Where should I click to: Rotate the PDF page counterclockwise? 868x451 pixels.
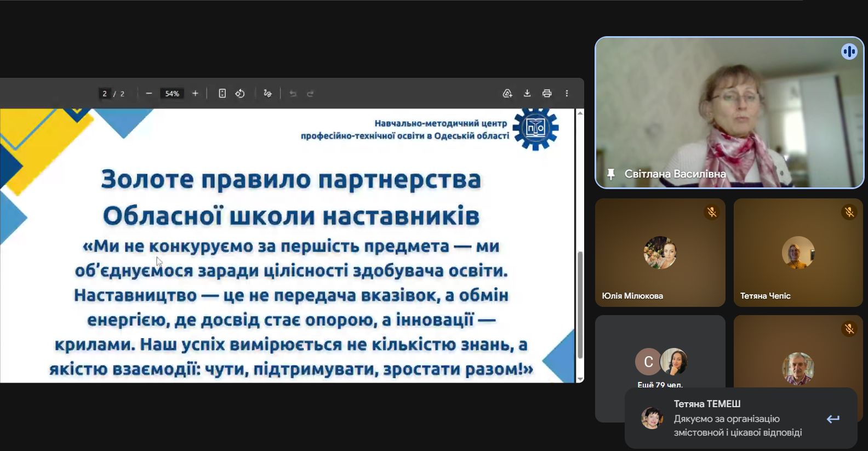tap(240, 94)
